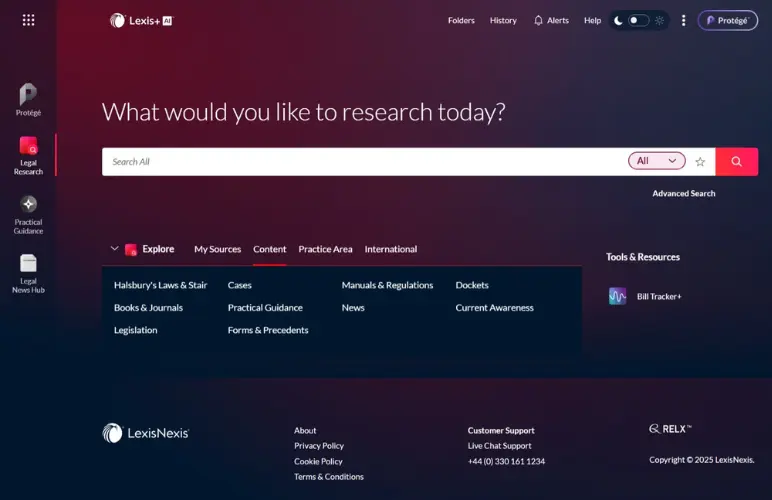
Task: Collapse the Explore section chevron
Action: (114, 249)
